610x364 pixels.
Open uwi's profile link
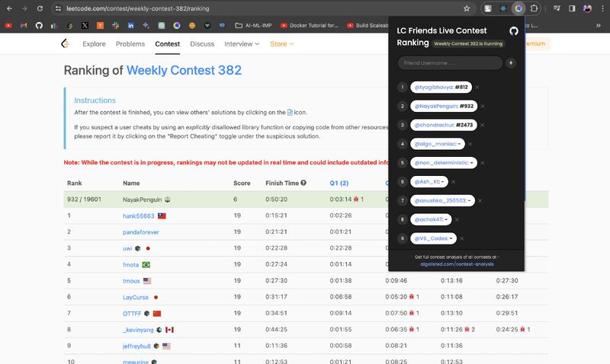(x=127, y=248)
